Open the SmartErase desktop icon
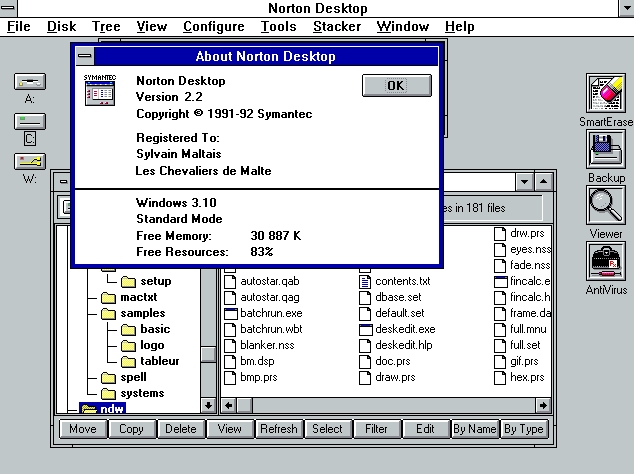 [605, 95]
